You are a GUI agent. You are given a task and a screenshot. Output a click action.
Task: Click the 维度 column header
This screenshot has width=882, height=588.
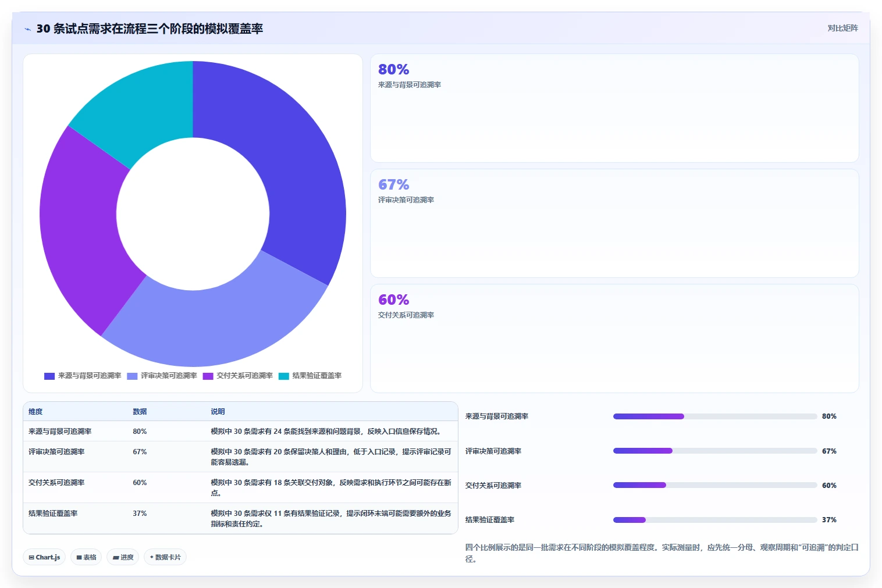click(35, 412)
